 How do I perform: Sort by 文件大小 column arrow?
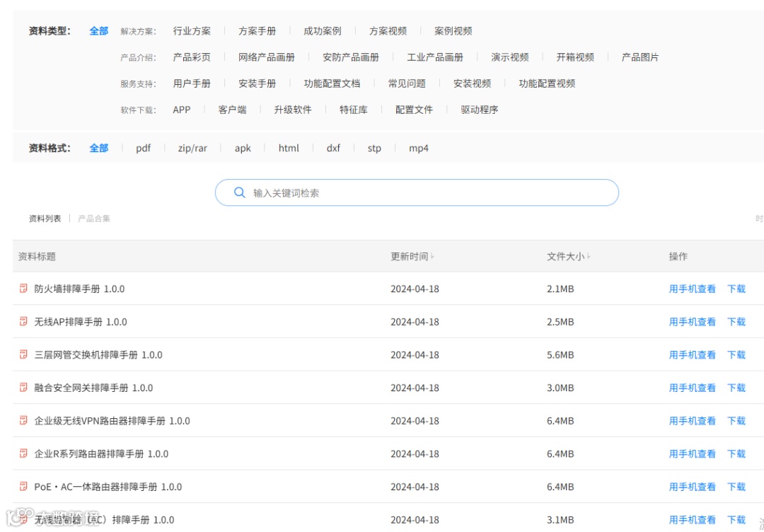coord(589,256)
